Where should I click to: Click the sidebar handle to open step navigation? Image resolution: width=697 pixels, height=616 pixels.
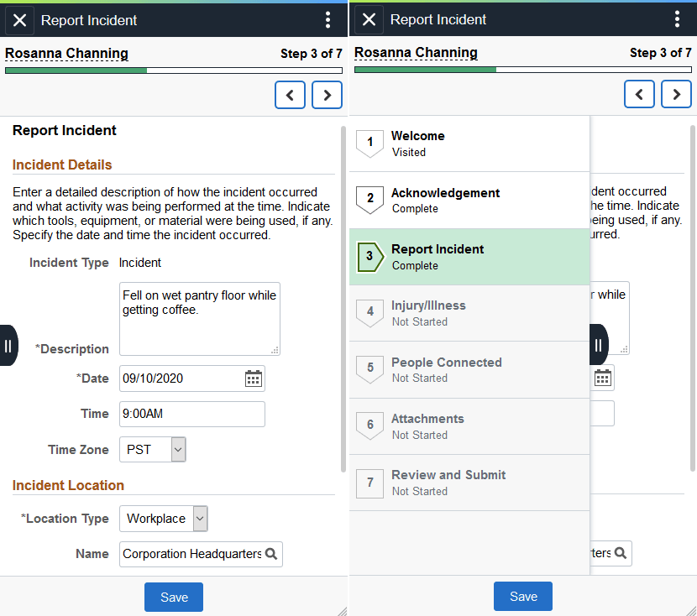pos(8,345)
